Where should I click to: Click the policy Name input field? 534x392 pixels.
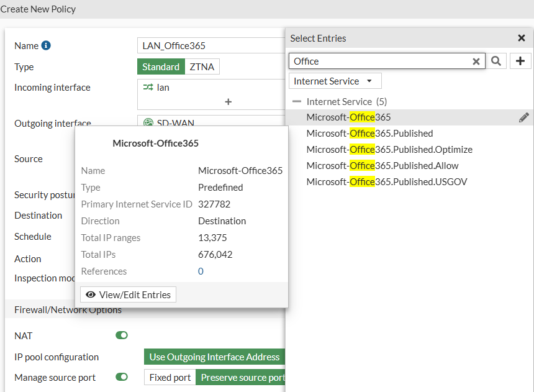[x=211, y=45]
